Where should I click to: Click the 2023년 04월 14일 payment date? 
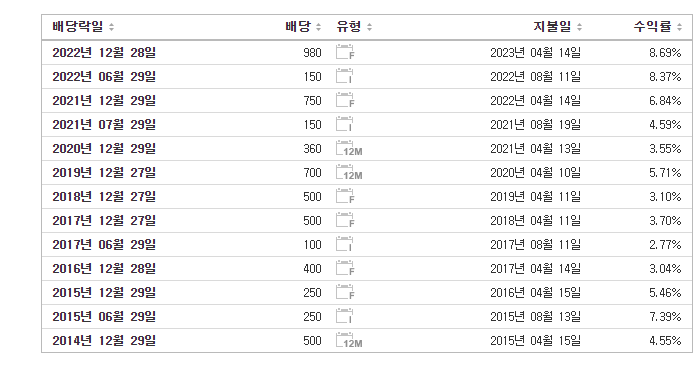tap(535, 53)
